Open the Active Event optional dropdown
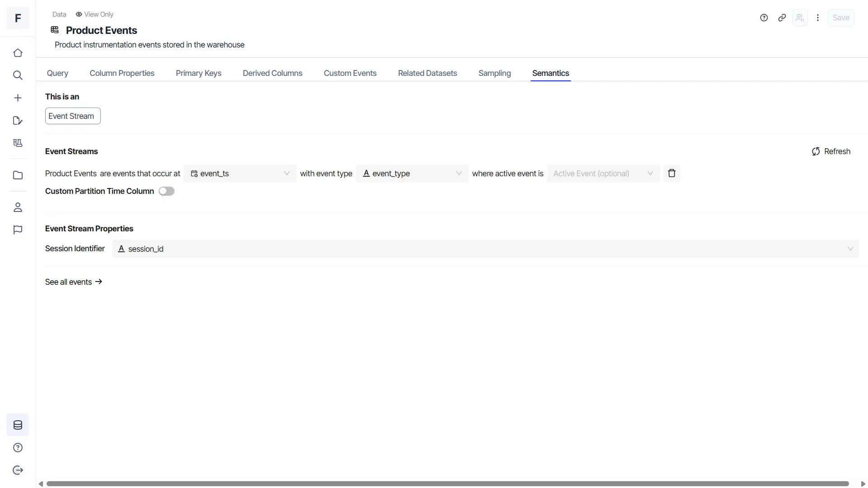Viewport: 868px width, 488px height. tap(604, 174)
